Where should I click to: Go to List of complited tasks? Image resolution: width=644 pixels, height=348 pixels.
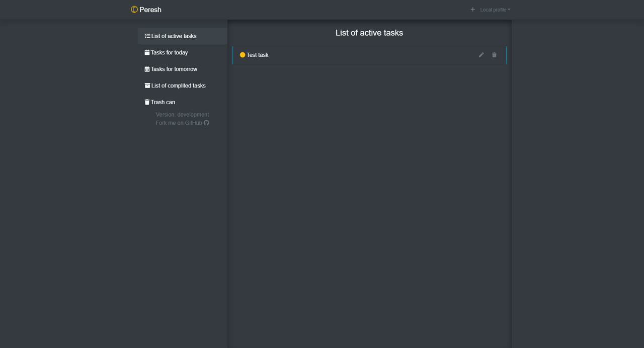(x=178, y=85)
